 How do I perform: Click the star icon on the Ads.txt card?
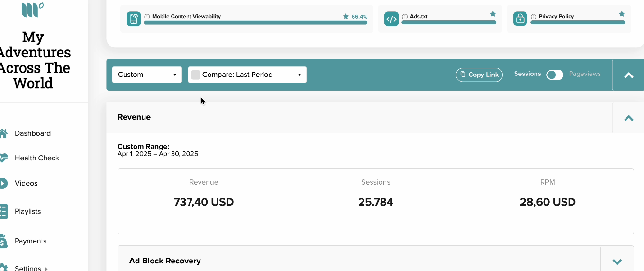[x=493, y=14]
